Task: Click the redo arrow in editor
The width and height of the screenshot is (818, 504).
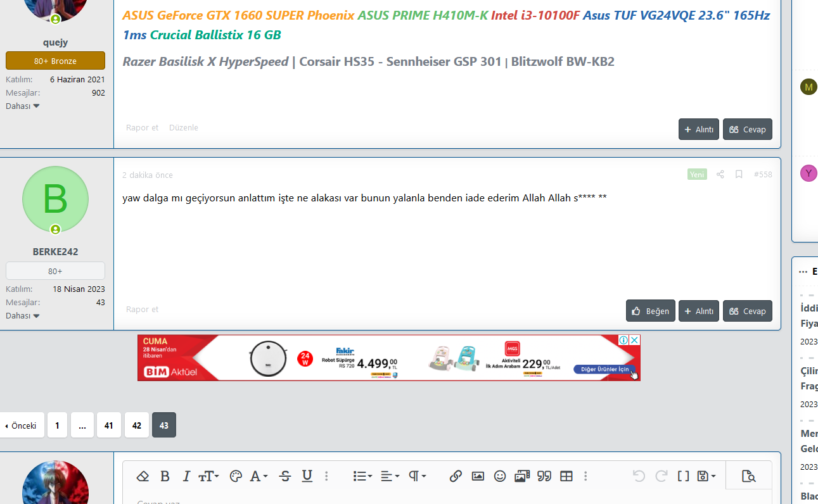Action: tap(661, 476)
